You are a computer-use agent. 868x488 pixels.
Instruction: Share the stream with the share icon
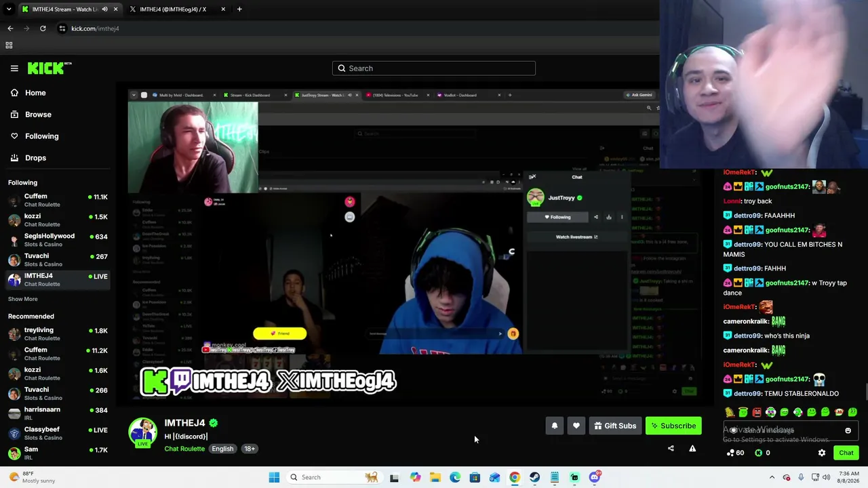tap(671, 448)
